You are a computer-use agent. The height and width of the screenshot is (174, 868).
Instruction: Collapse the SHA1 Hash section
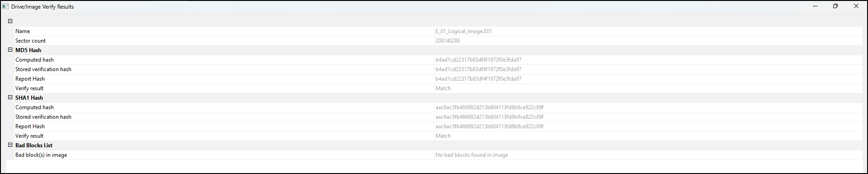[10, 97]
